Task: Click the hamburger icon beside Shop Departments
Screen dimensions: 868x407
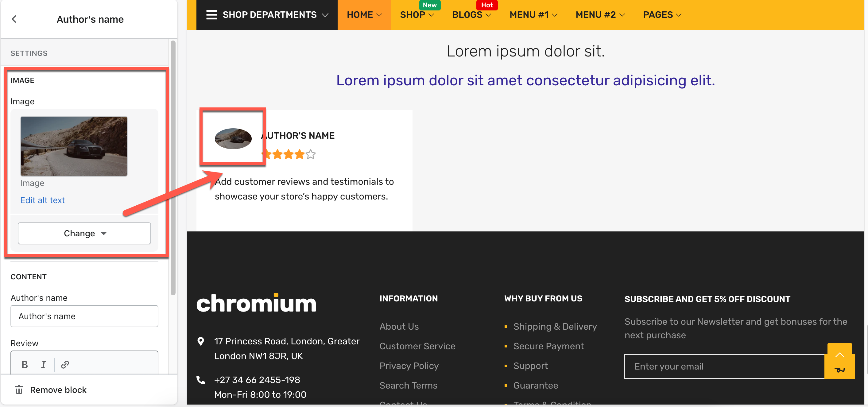Action: pos(211,15)
